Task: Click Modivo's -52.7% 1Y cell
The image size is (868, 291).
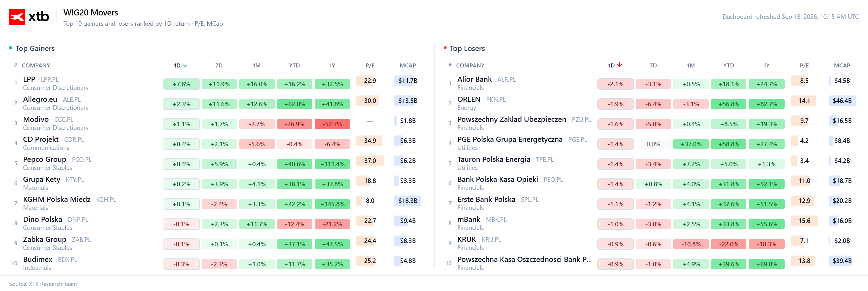Action: click(x=332, y=124)
